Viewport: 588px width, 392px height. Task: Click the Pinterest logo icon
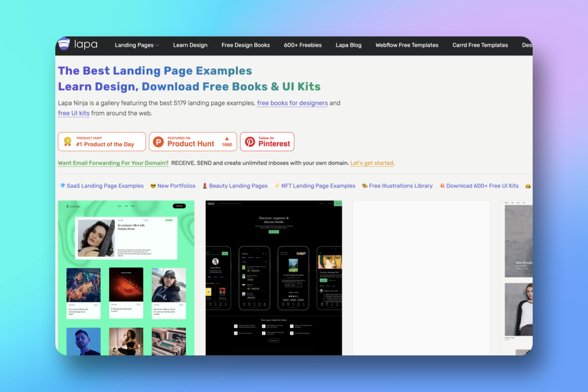click(250, 142)
